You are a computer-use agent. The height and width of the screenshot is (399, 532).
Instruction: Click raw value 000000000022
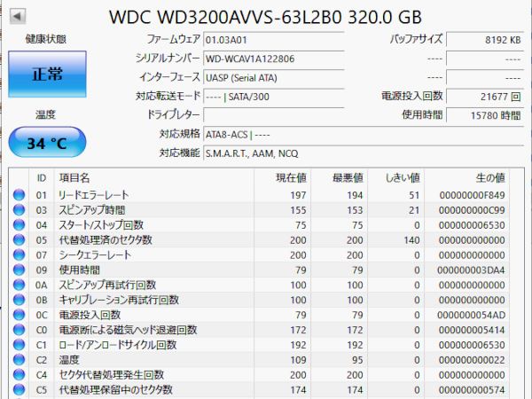[472, 360]
